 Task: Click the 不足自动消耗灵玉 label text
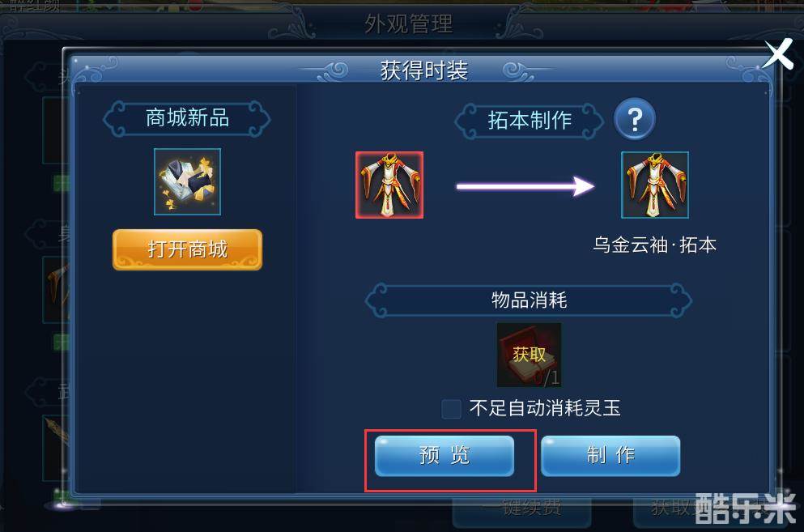coord(545,409)
